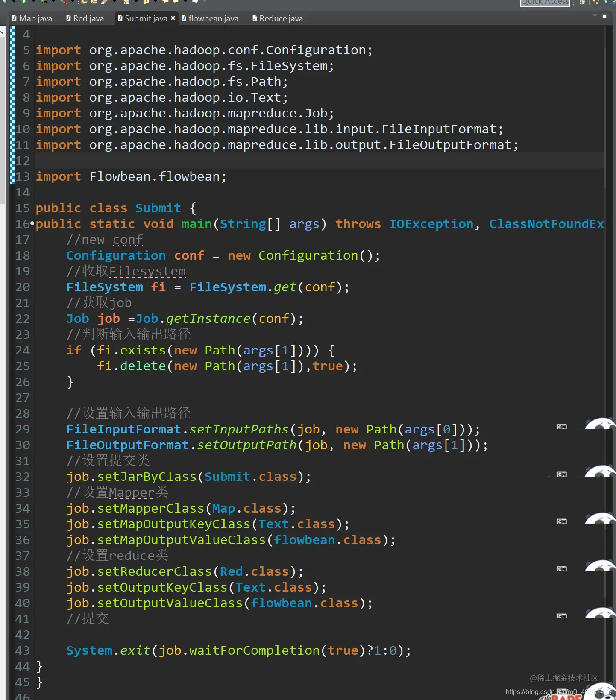Image resolution: width=616 pixels, height=700 pixels.
Task: Click 'delete' on line 25
Action: coord(143,366)
